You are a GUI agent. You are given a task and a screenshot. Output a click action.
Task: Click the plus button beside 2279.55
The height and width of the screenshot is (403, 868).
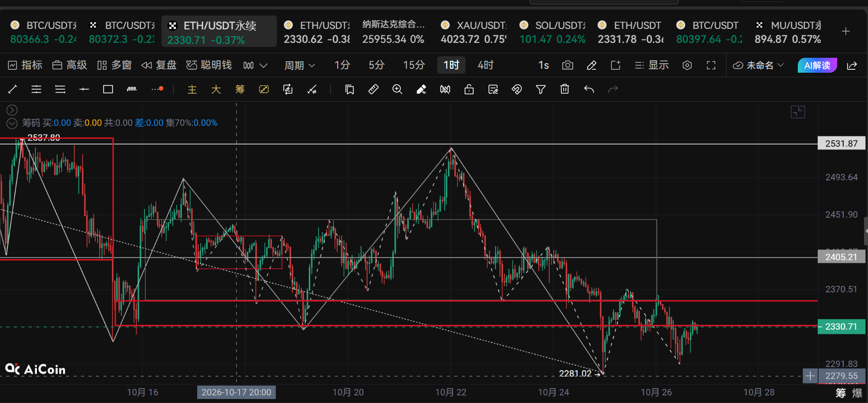[x=810, y=376]
